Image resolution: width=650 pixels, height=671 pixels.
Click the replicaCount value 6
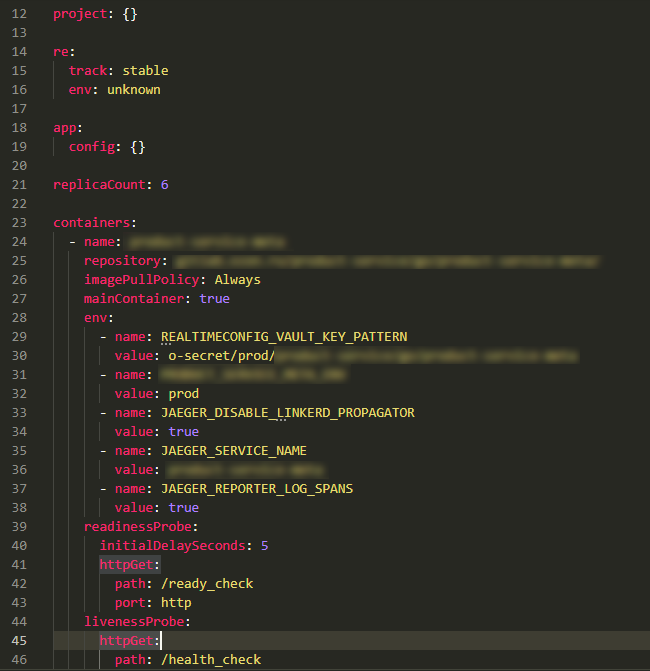(x=165, y=185)
